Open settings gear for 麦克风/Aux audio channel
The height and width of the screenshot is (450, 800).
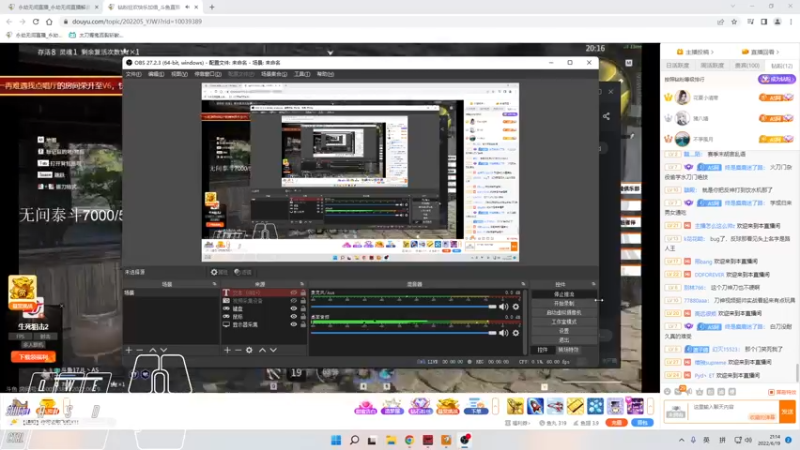(x=516, y=307)
